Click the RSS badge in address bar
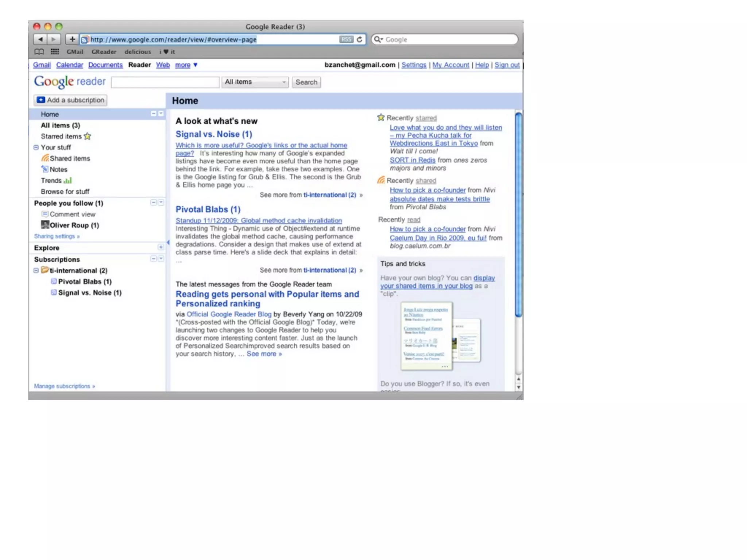 [346, 39]
